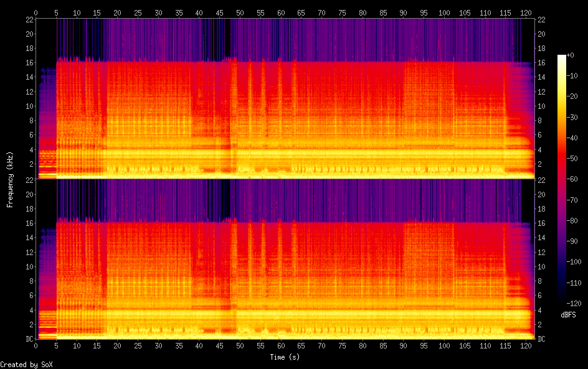Click the '-100' value on the dBFS scale
Image resolution: width=588 pixels, height=369 pixels.
[x=574, y=262]
